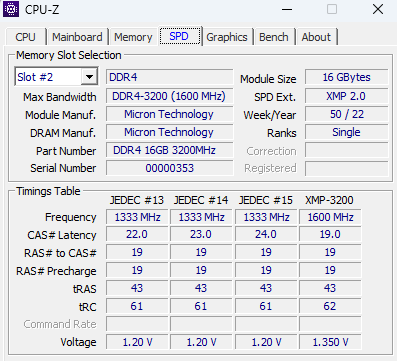This screenshot has height=361, width=397.
Task: Click the Timings Table group label
Action: 48,191
